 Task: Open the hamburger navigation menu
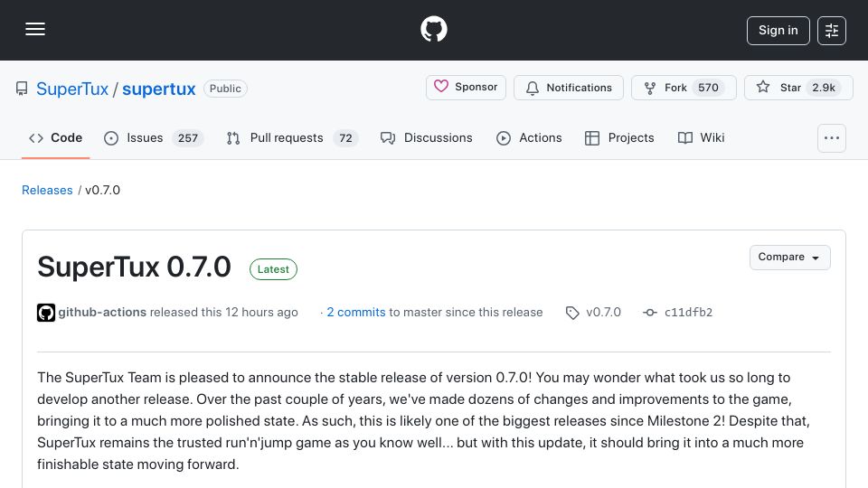35,29
